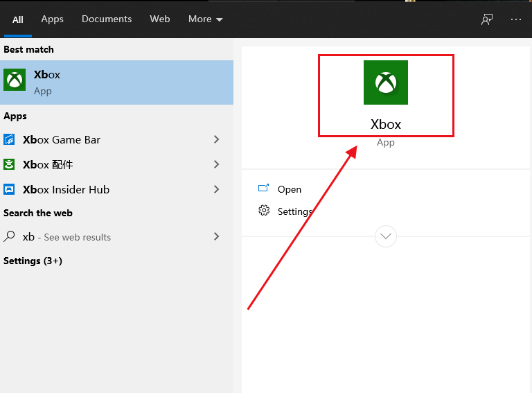Click the Xbox Game Bar app icon
This screenshot has height=393, width=532.
pyautogui.click(x=10, y=140)
